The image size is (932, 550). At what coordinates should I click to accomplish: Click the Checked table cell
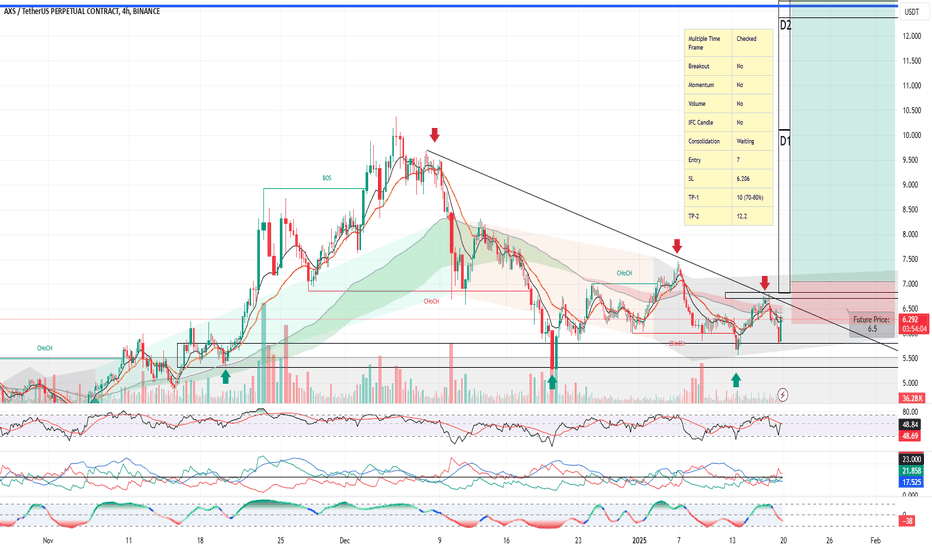point(752,43)
